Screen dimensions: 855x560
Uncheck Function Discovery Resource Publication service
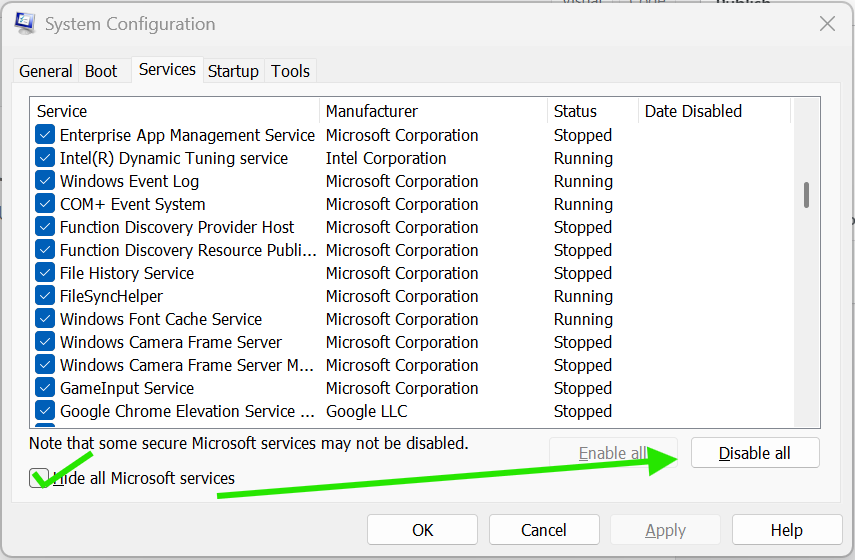45,250
